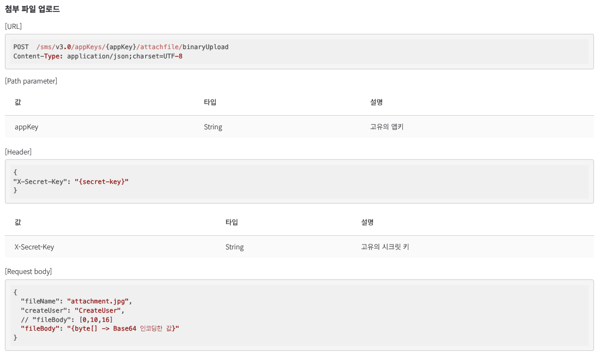Click the "X-Secret-Key": "{secret-key}" code line

pos(71,182)
